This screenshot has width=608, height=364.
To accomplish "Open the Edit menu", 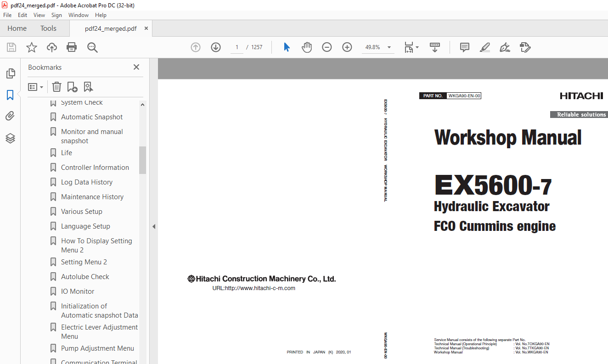I will (23, 15).
